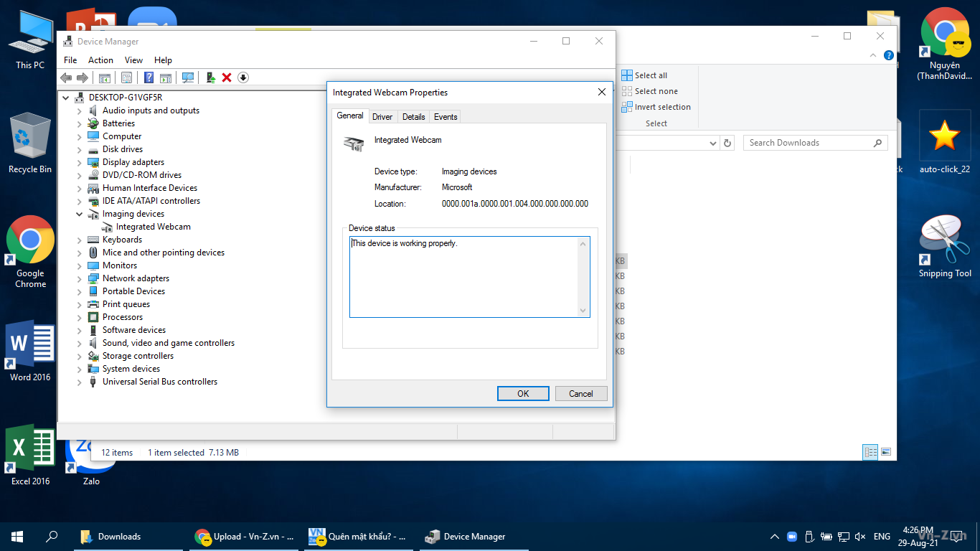980x551 pixels.
Task: Click the refresh button in Downloads address bar
Action: [727, 143]
